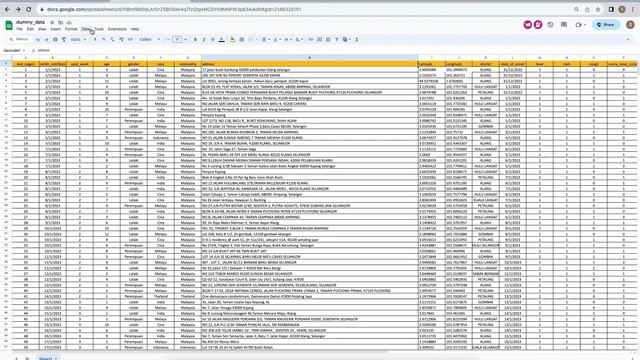Click the Google account avatar in Sheets
Viewport: 640px width, 360px height.
[x=630, y=25]
